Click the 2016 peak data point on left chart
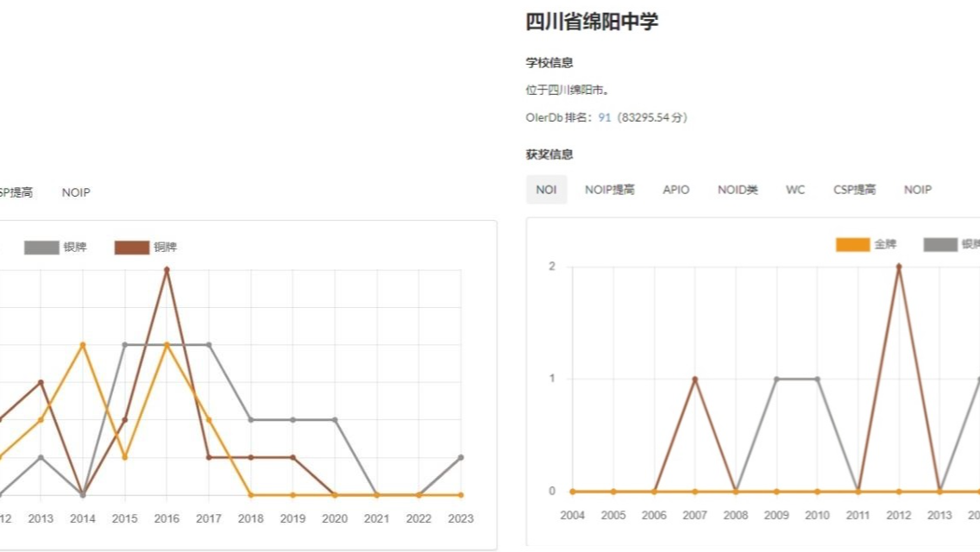The height and width of the screenshot is (552, 980). [x=166, y=270]
